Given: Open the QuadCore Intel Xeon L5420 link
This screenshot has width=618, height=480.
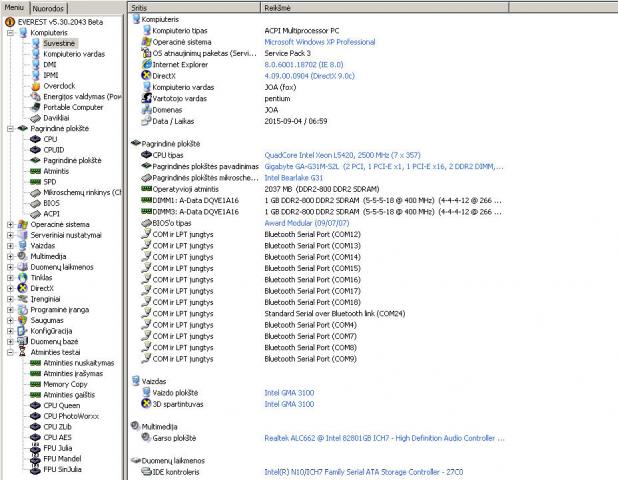Looking at the screenshot, I should pyautogui.click(x=322, y=155).
